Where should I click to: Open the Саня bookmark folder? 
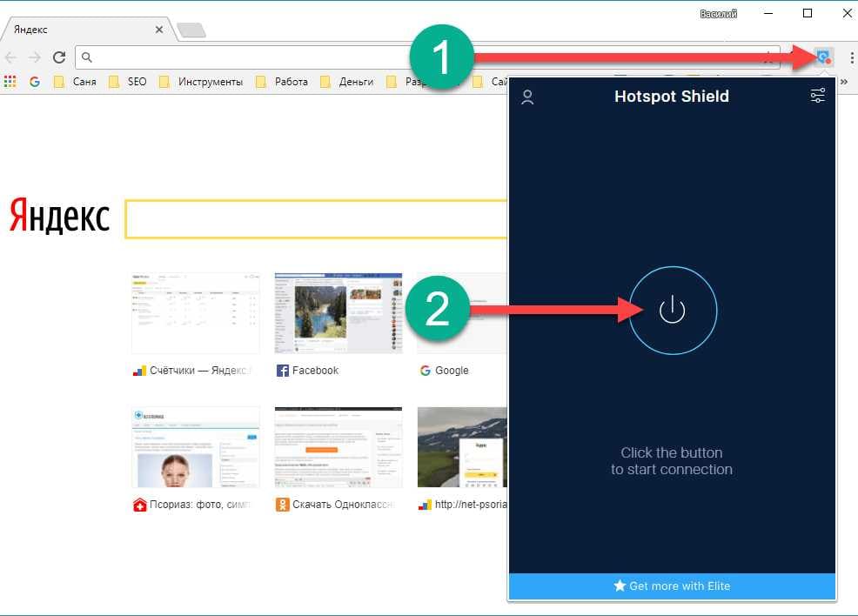pos(75,82)
